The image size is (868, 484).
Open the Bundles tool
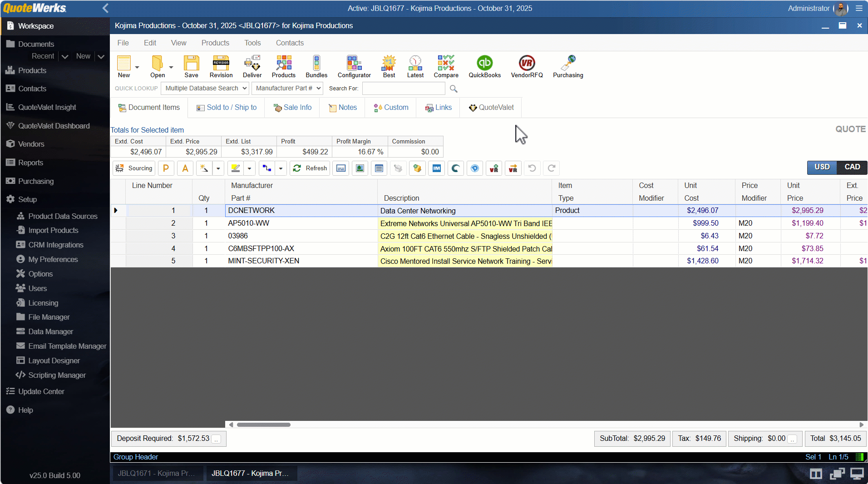coord(316,66)
